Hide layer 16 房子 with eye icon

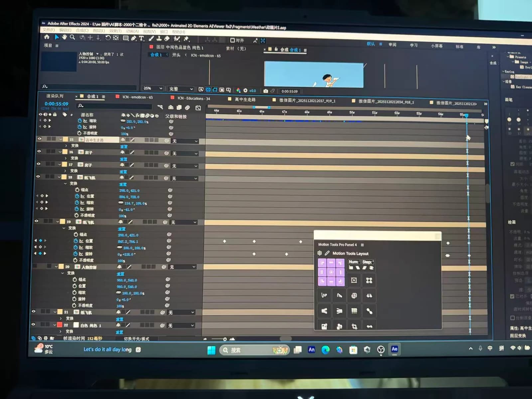39,151
